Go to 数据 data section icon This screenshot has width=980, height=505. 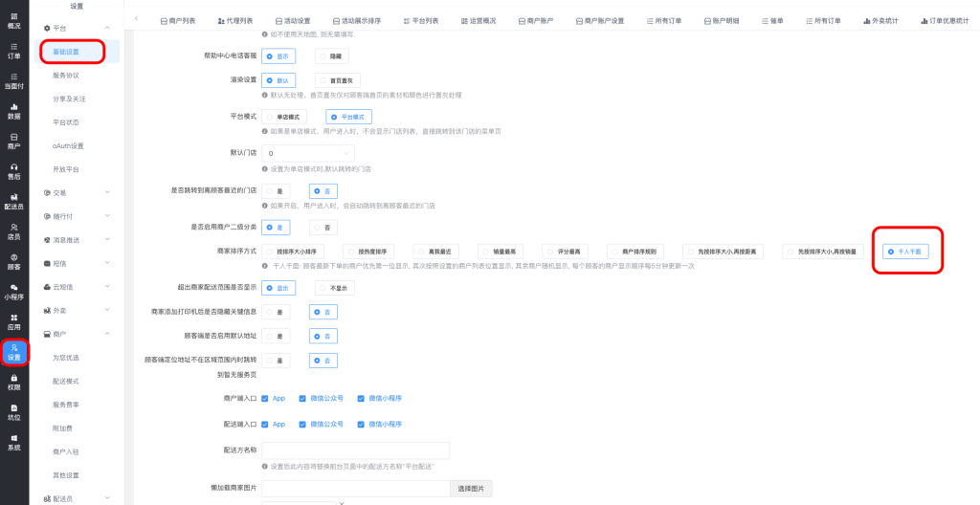(13, 111)
